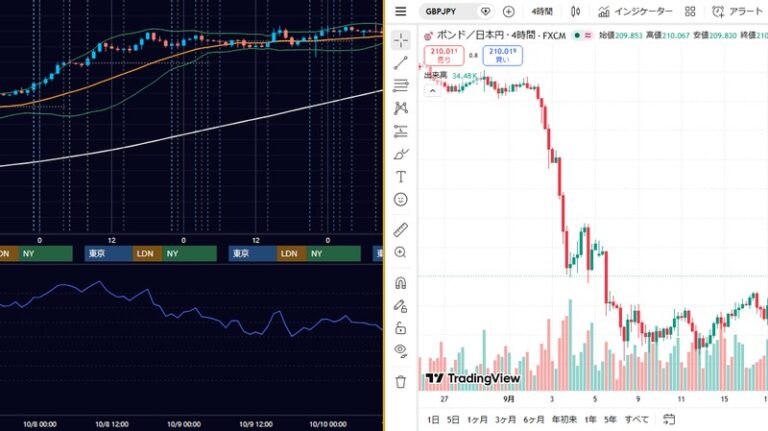Set range to 1日

pyautogui.click(x=433, y=420)
